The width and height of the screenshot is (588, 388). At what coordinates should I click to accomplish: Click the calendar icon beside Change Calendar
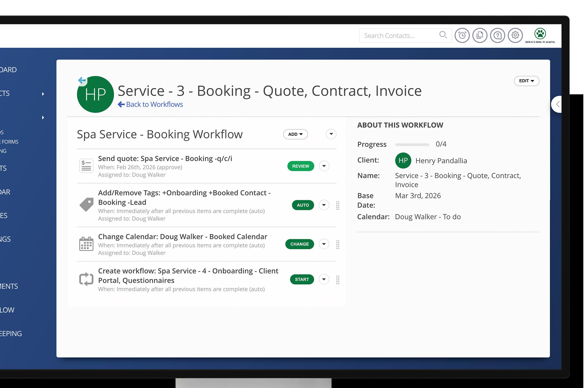[x=86, y=244]
